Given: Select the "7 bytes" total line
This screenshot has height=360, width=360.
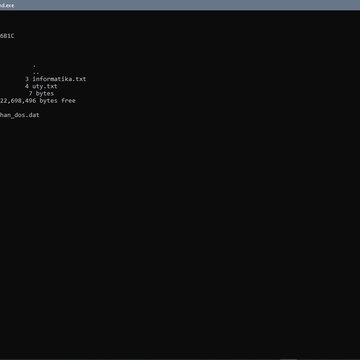Looking at the screenshot, I should [x=41, y=94].
